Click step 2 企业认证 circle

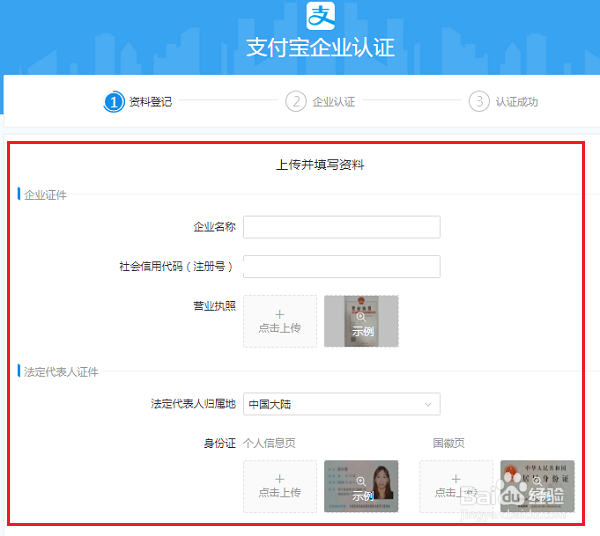click(x=296, y=101)
